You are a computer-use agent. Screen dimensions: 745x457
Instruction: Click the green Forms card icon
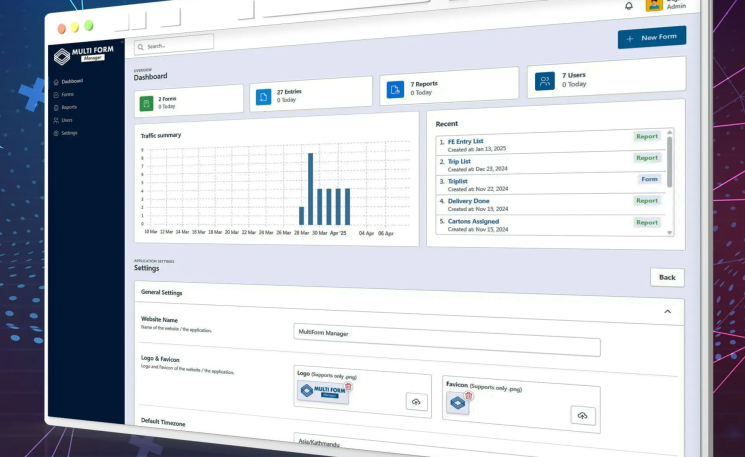(146, 104)
